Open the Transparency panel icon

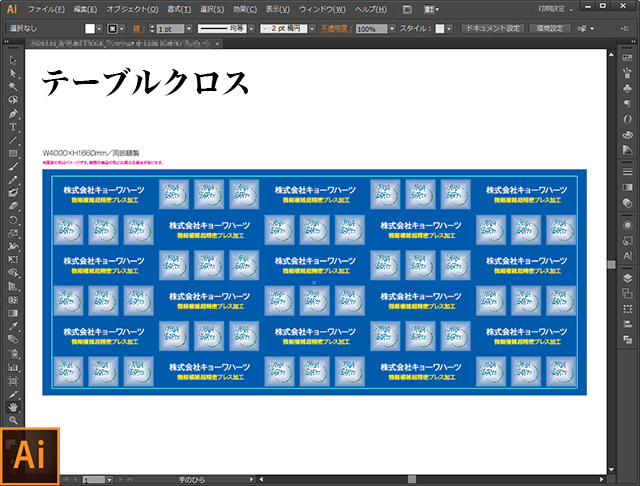click(627, 203)
